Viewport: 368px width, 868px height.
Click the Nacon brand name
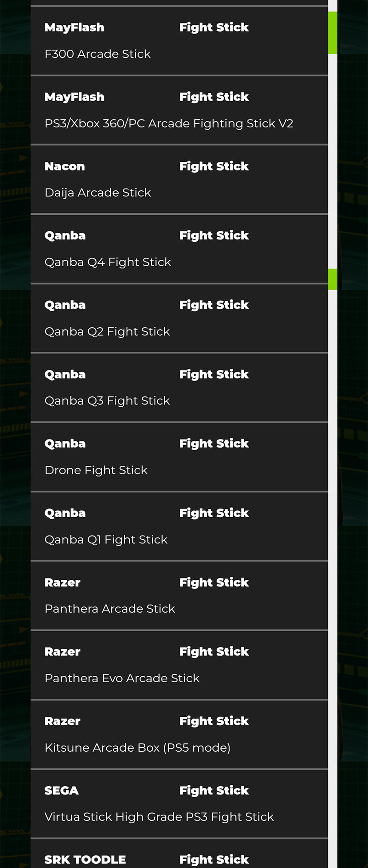tap(64, 166)
